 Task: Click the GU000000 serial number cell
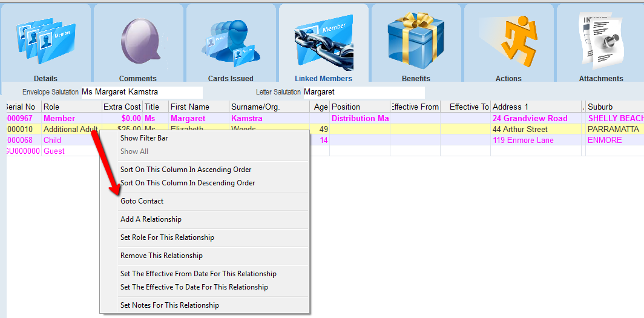pyautogui.click(x=22, y=151)
